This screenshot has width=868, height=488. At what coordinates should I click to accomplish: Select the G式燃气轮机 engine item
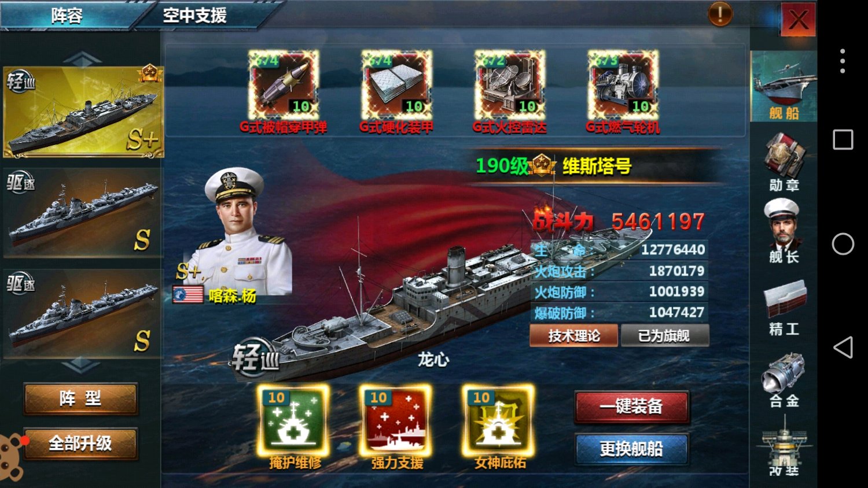point(623,85)
